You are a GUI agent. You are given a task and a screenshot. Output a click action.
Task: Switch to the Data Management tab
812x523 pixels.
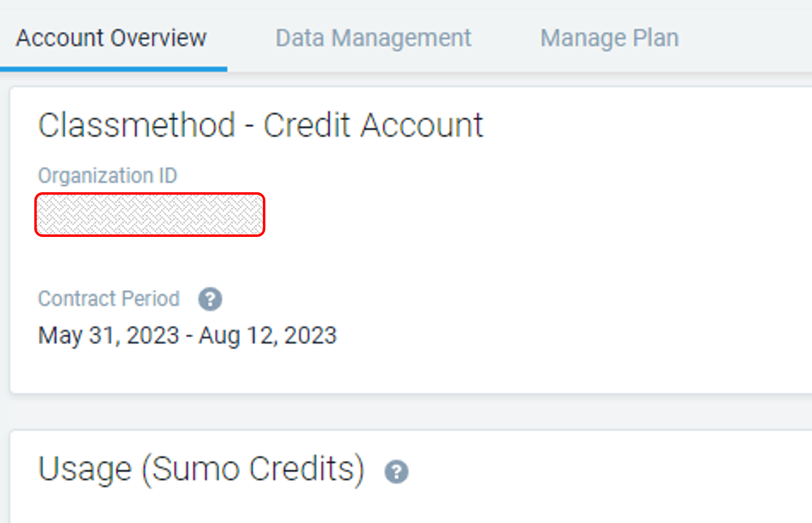coord(373,38)
